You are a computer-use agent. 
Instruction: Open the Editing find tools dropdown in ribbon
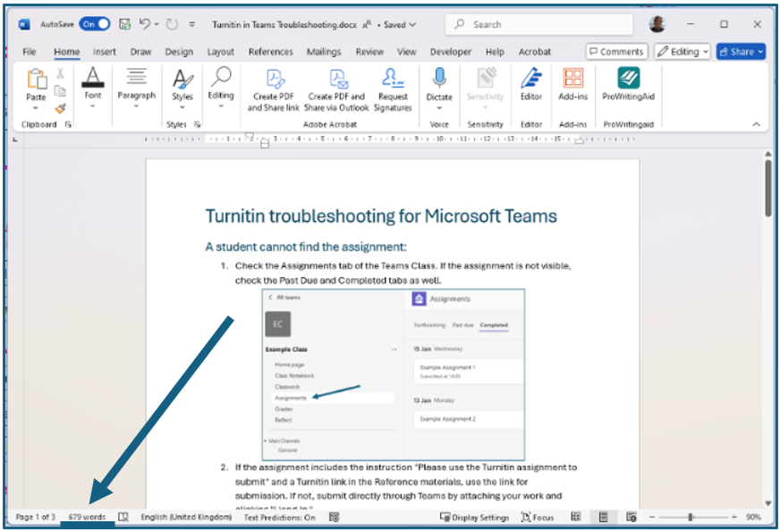point(221,89)
